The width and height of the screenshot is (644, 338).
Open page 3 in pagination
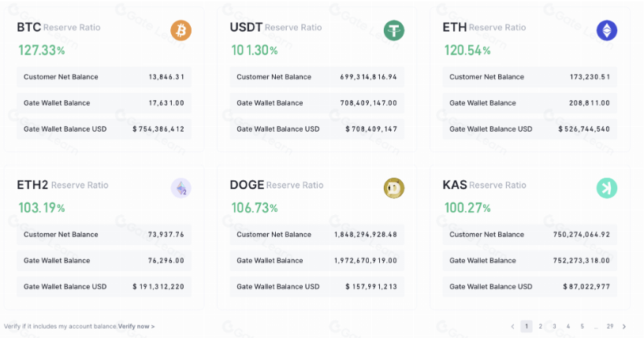(554, 326)
